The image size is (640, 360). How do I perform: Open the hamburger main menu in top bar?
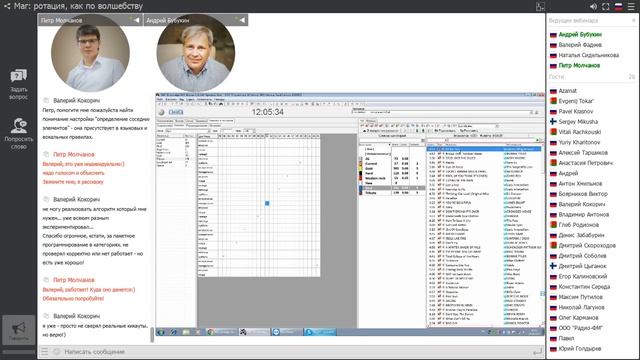click(631, 7)
